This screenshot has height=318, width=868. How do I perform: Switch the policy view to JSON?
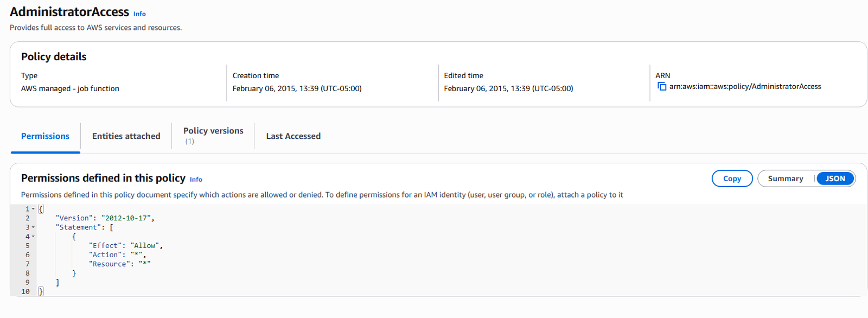click(x=835, y=179)
